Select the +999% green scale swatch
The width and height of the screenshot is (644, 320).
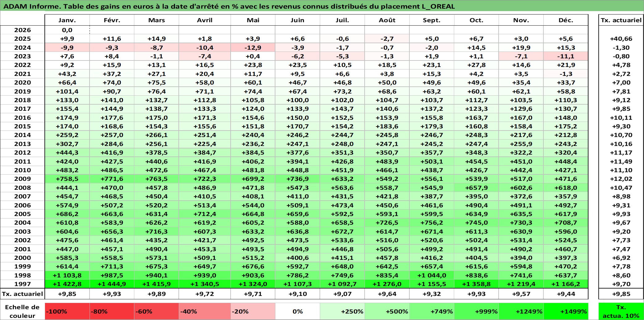[476, 311]
